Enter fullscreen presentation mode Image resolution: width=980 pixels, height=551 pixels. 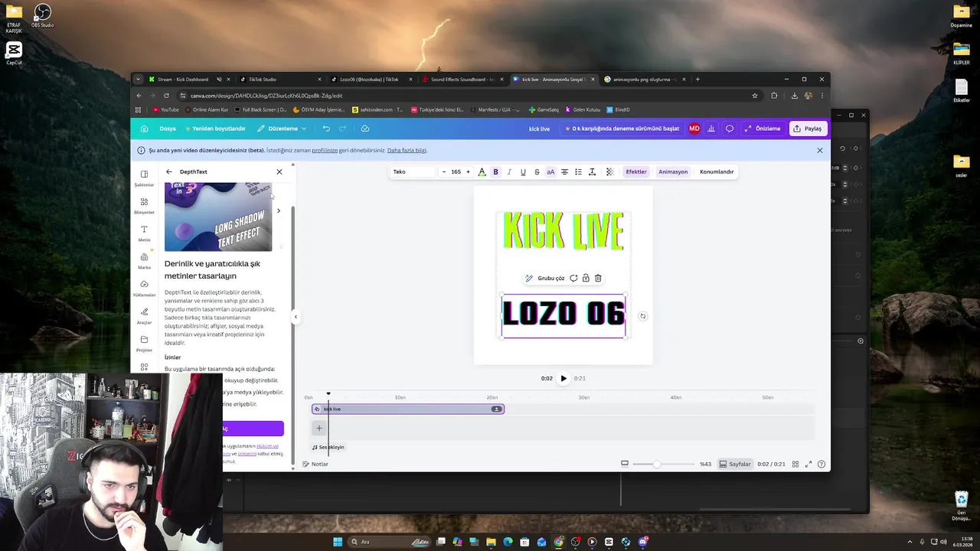pyautogui.click(x=808, y=464)
